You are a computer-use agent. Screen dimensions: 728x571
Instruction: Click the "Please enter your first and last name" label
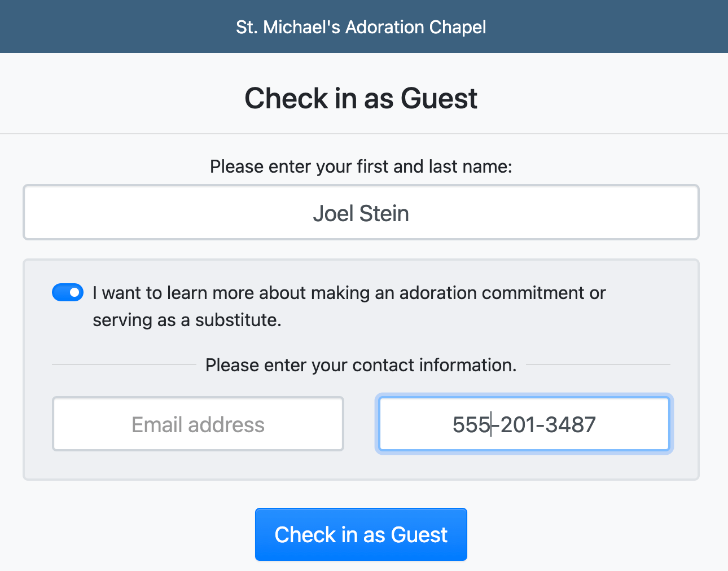361,166
